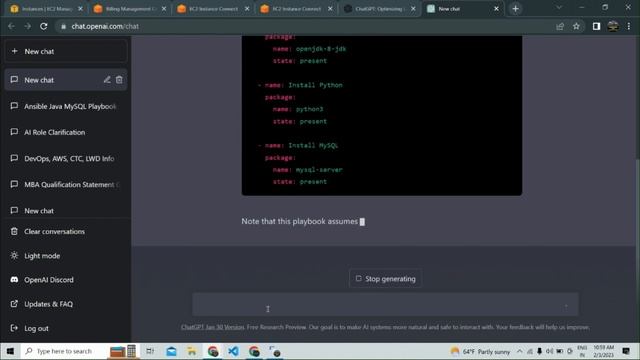Click the volume icon in the system tray
Image resolution: width=640 pixels, height=360 pixels.
(549, 351)
